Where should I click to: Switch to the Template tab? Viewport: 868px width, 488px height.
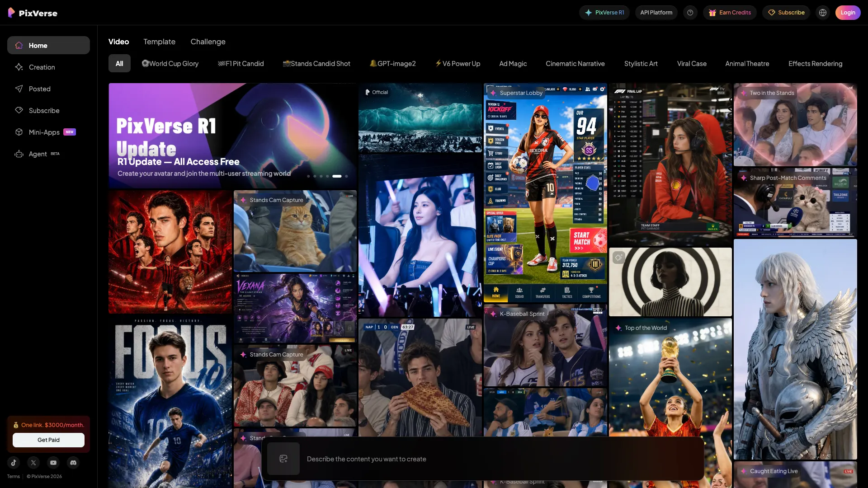click(159, 42)
